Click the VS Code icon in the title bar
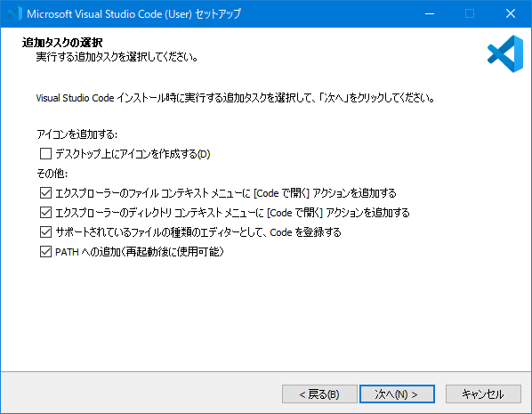This screenshot has height=414, width=532. pyautogui.click(x=15, y=13)
